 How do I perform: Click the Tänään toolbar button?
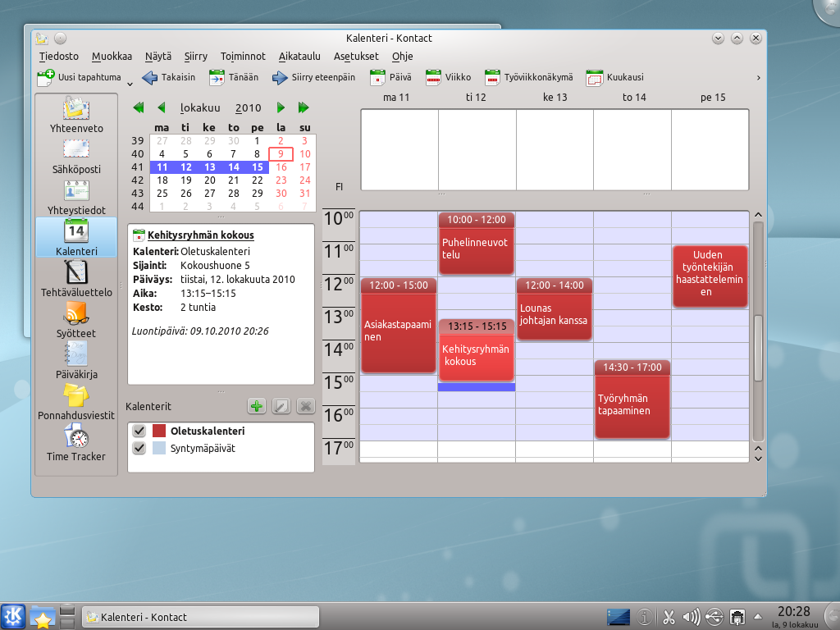(x=233, y=78)
